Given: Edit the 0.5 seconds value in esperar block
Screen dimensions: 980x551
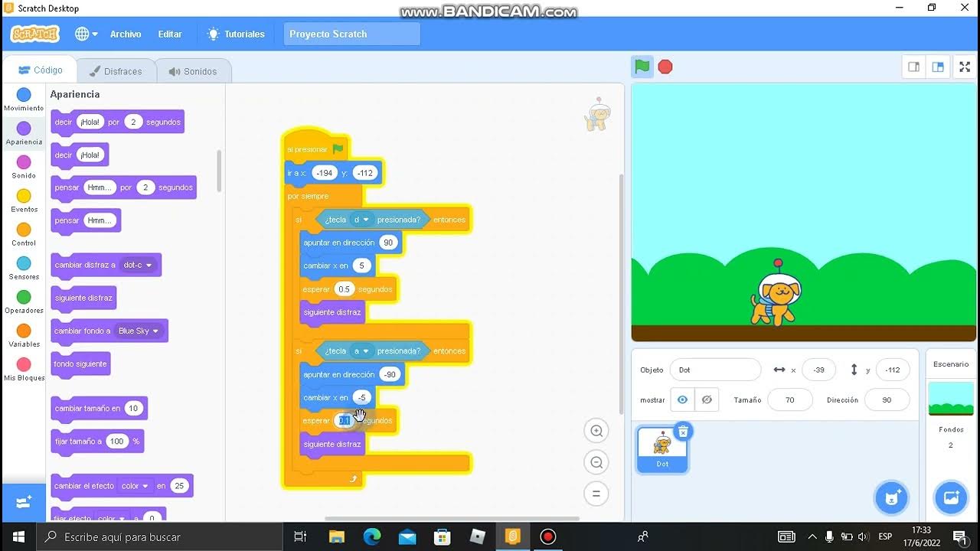Looking at the screenshot, I should pos(345,289).
